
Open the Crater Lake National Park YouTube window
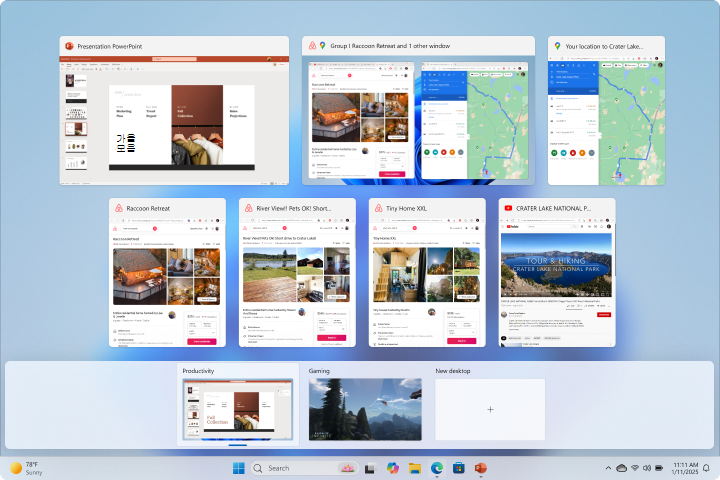pos(557,272)
